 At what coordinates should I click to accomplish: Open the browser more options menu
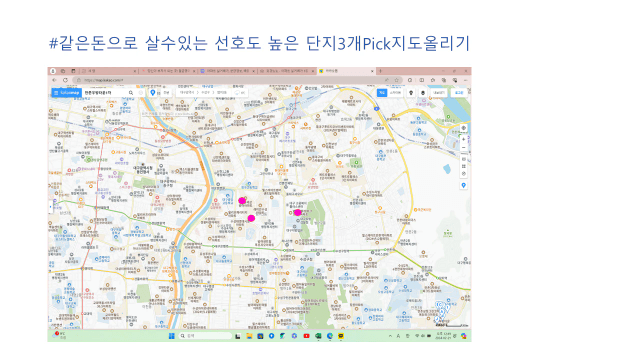click(x=466, y=80)
